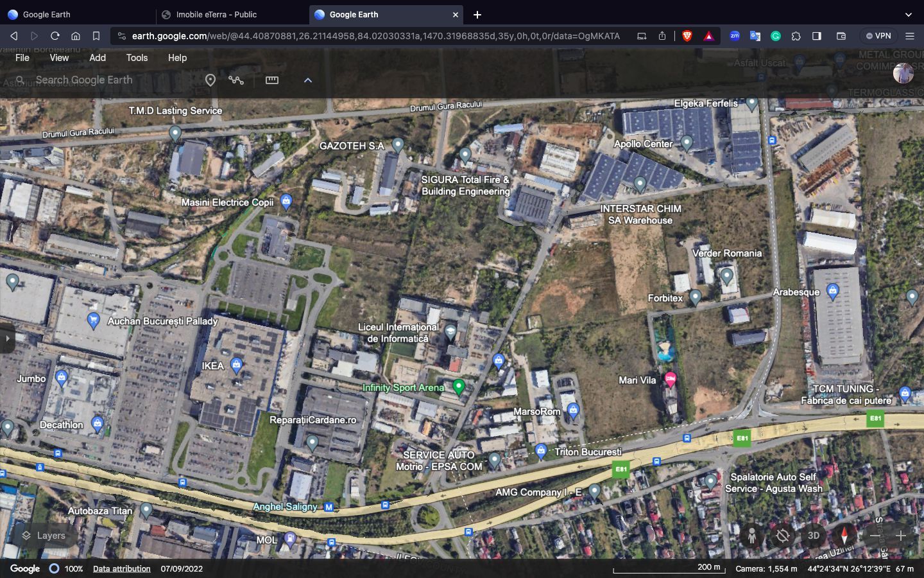Click the 100% zoom level control
The height and width of the screenshot is (578, 924).
pyautogui.click(x=73, y=568)
